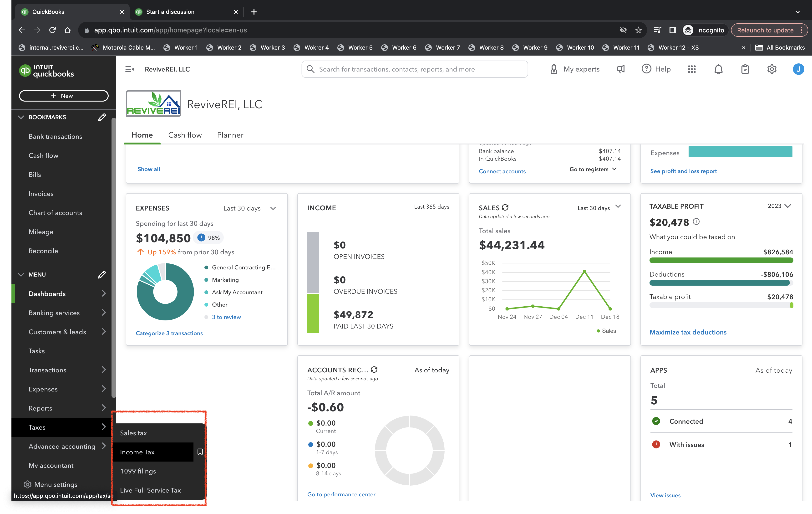
Task: Click the notifications bell icon
Action: pos(718,69)
